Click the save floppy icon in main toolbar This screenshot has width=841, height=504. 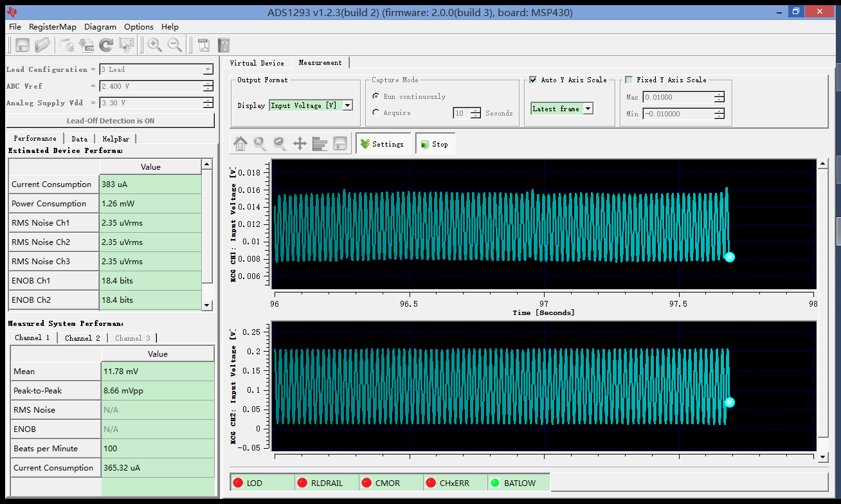click(23, 45)
